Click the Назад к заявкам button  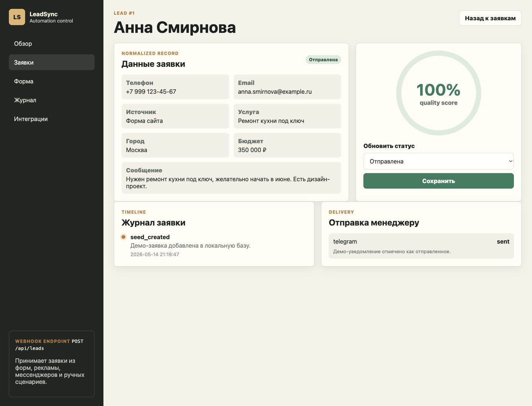(490, 18)
